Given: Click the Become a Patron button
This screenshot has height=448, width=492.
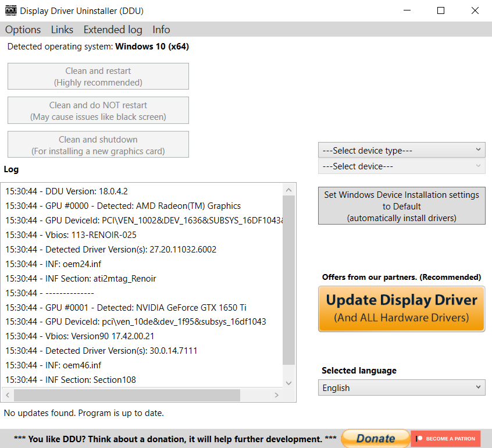Looking at the screenshot, I should (445, 439).
